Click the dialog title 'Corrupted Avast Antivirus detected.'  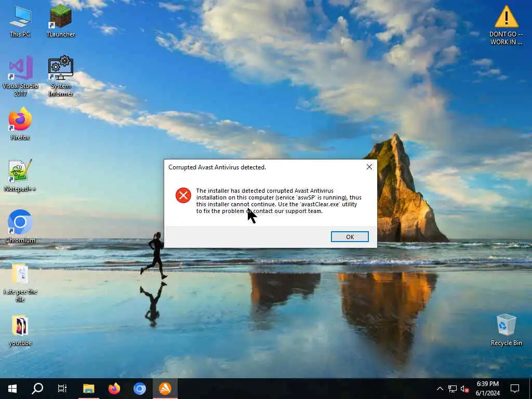(x=217, y=167)
